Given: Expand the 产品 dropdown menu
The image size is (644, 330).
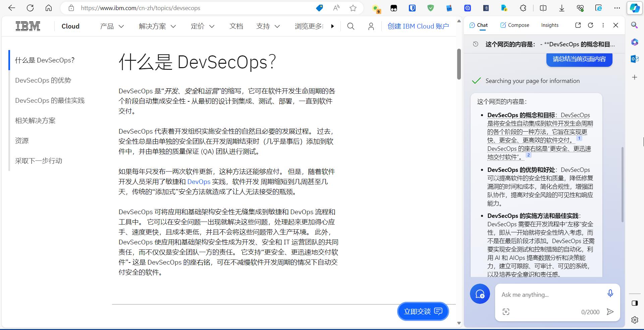Looking at the screenshot, I should coord(112,26).
